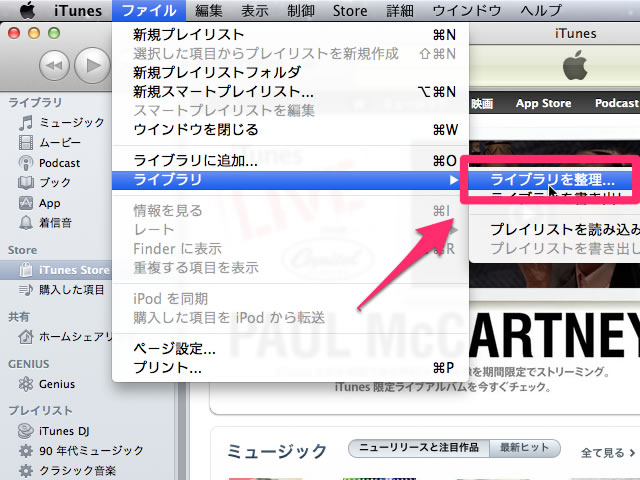
Task: Click the ホームシェアリング house icon
Action: pyautogui.click(x=26, y=337)
